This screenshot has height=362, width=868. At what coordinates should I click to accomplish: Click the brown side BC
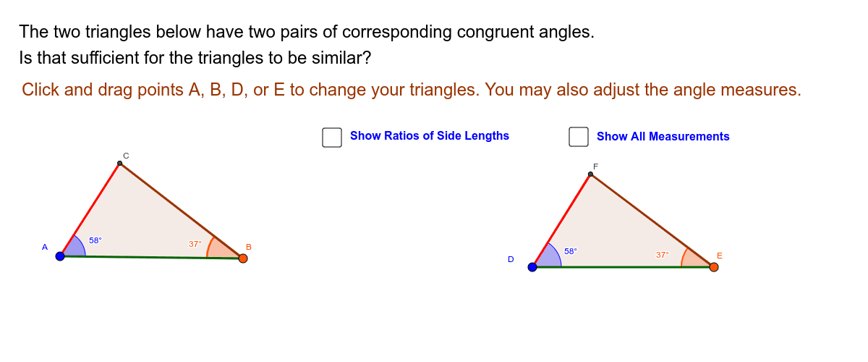coord(182,211)
